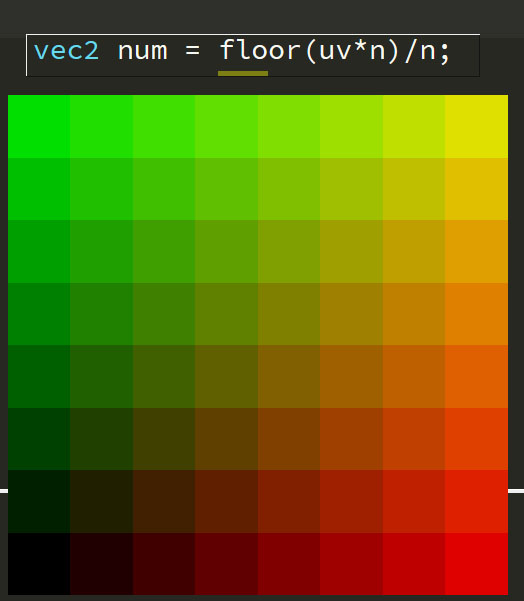
Task: Choose the lime swatch left of the yellow corner
Action: pyautogui.click(x=414, y=126)
